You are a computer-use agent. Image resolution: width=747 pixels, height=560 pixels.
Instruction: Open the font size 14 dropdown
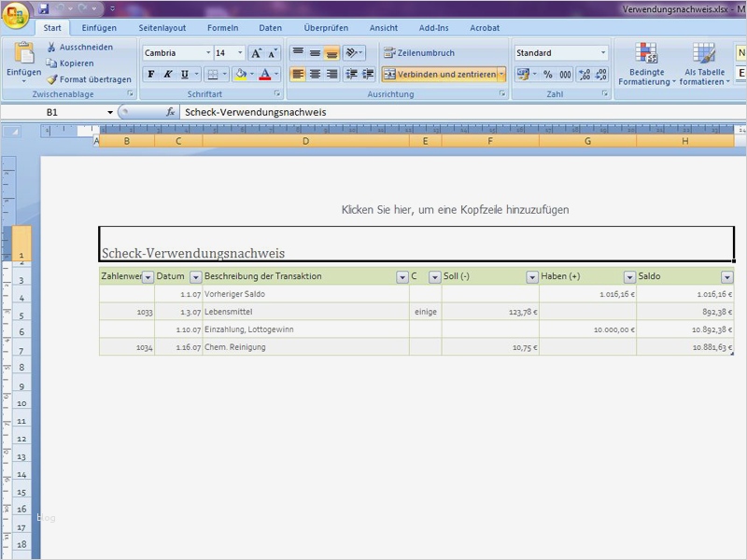coord(240,53)
